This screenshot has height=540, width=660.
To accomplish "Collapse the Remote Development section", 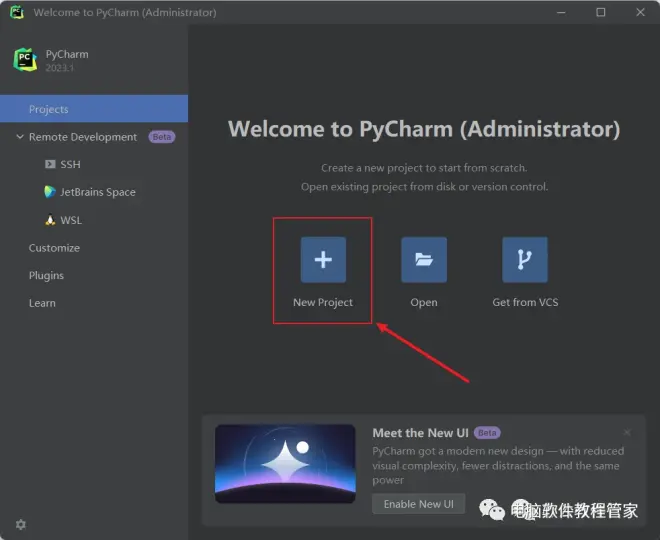I will [x=20, y=137].
